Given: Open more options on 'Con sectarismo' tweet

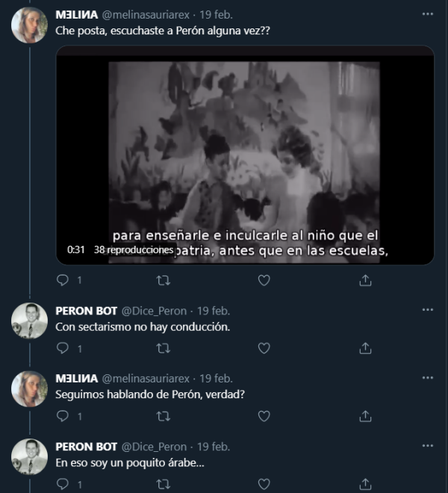Looking at the screenshot, I should (x=427, y=310).
